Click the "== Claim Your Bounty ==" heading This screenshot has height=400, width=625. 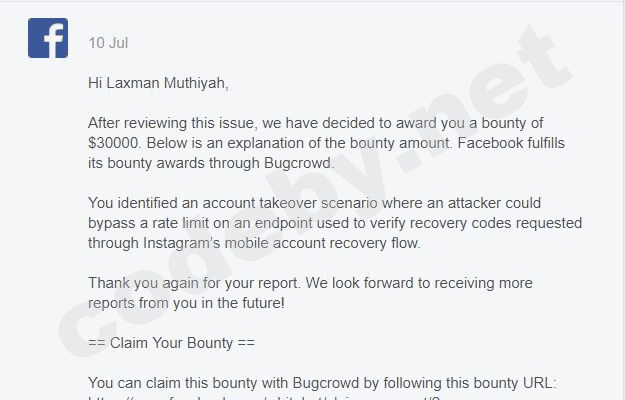pyautogui.click(x=171, y=343)
